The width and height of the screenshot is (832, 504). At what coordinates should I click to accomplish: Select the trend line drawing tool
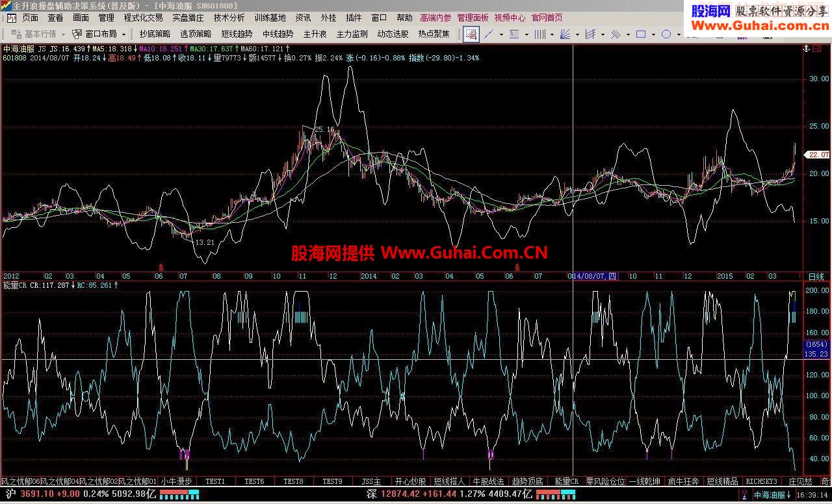pos(489,34)
